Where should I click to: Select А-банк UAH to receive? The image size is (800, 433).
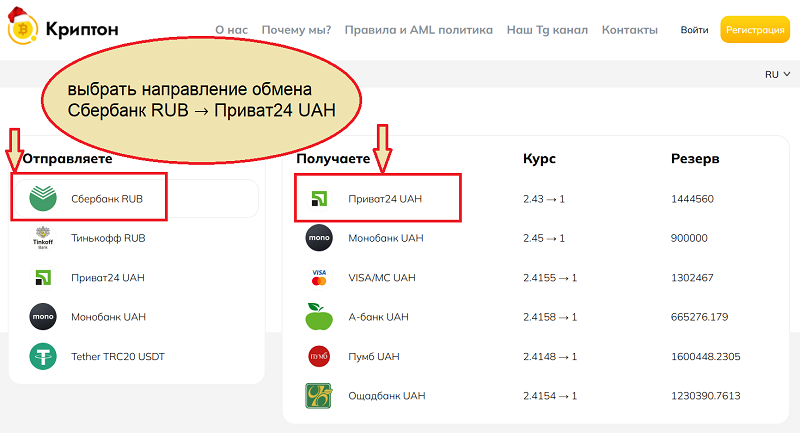[x=378, y=317]
